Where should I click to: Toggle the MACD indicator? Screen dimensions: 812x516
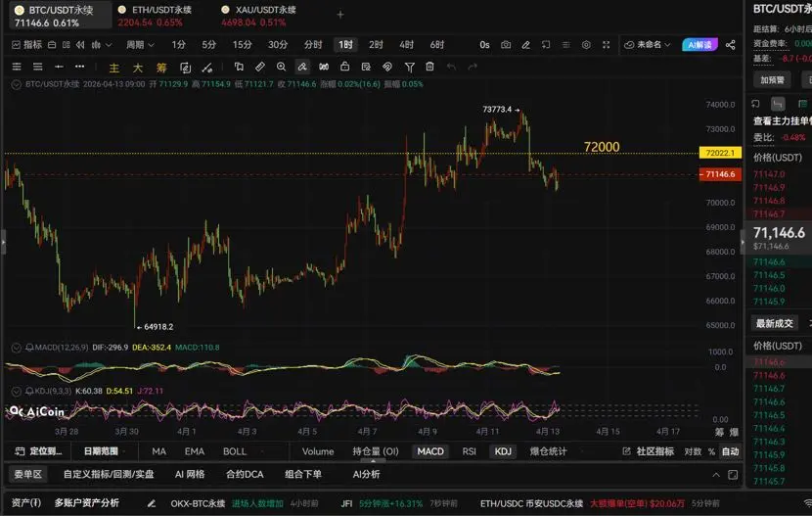(430, 451)
